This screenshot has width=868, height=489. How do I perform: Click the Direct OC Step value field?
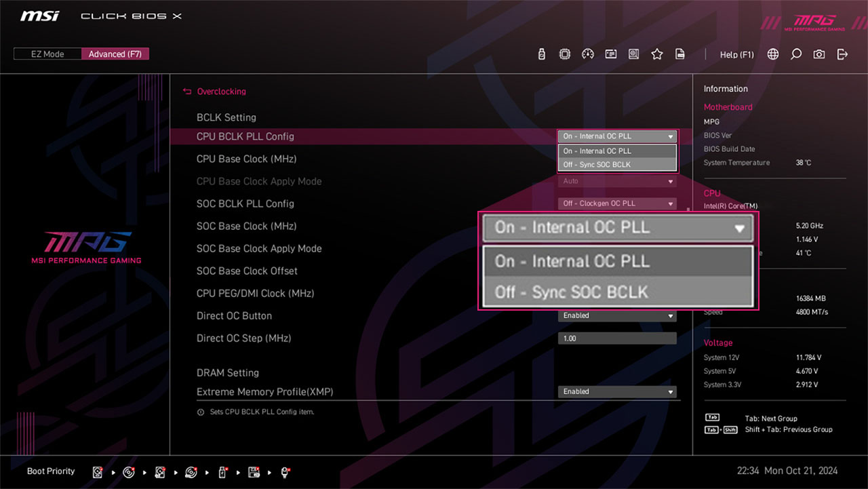click(616, 338)
